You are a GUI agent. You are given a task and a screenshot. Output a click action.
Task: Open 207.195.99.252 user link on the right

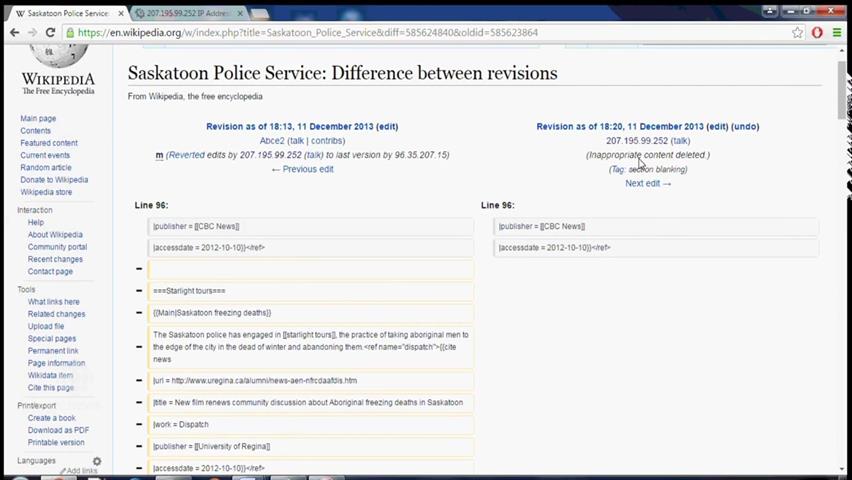[637, 141]
